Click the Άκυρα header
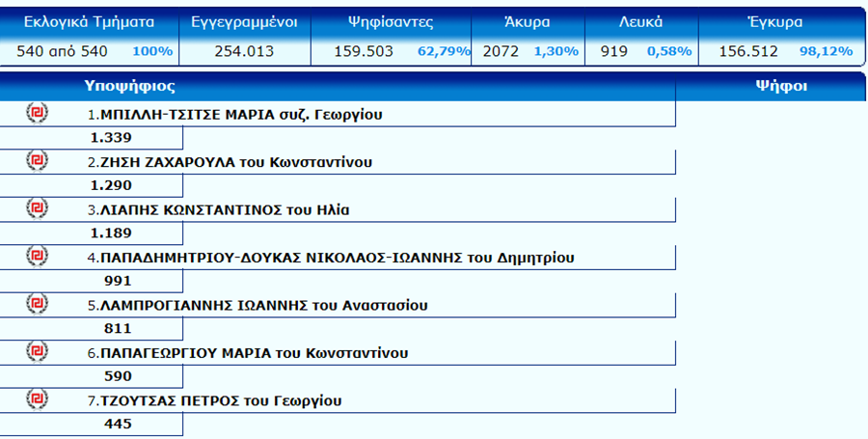This screenshot has height=439, width=868. 528,23
